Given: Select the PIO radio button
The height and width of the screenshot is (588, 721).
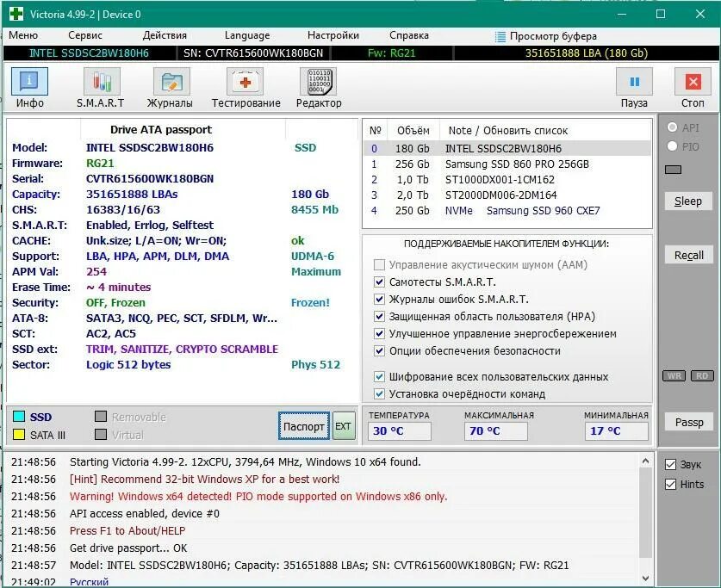Looking at the screenshot, I should coord(672,146).
